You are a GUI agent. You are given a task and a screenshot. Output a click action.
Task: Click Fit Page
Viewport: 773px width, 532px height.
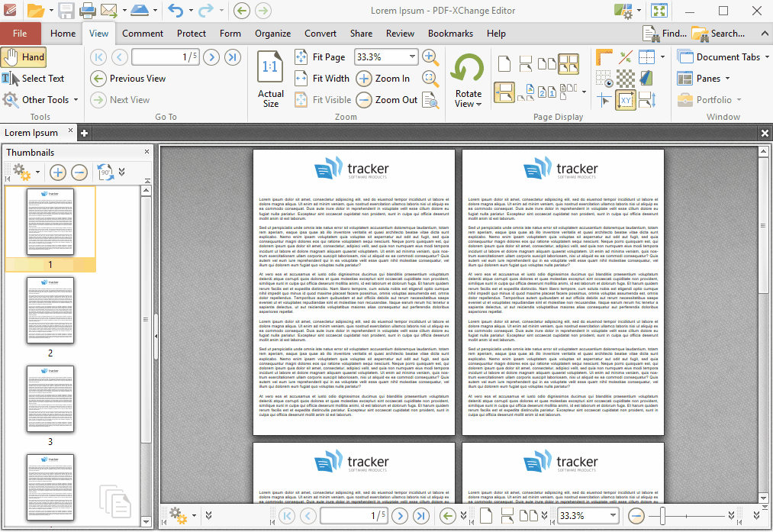(x=320, y=57)
